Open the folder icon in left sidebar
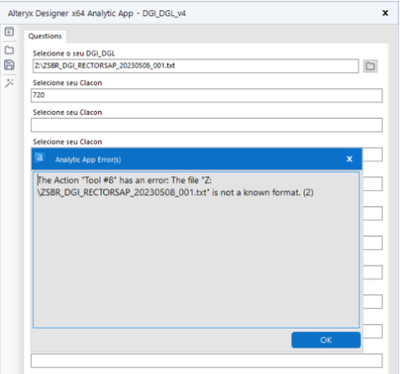 click(9, 50)
